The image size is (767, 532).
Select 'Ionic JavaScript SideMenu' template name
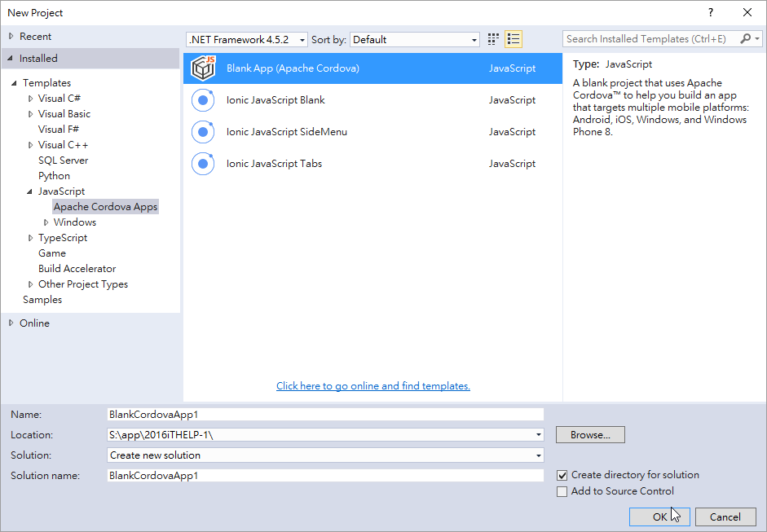click(287, 132)
